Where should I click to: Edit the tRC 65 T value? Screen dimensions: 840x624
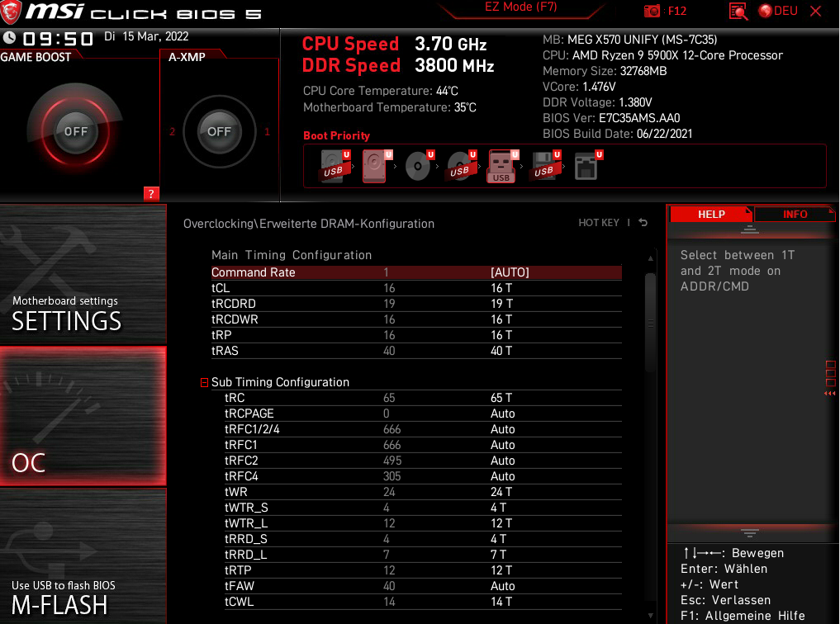click(501, 398)
